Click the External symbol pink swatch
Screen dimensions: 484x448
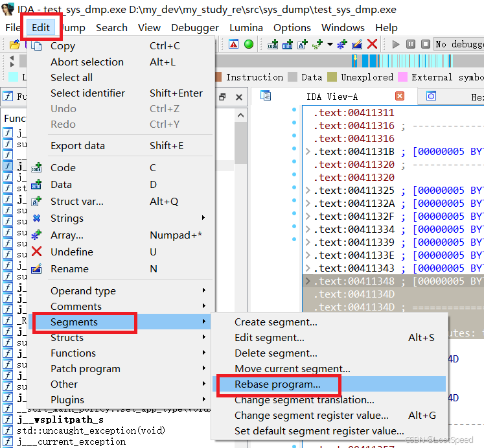(x=402, y=77)
